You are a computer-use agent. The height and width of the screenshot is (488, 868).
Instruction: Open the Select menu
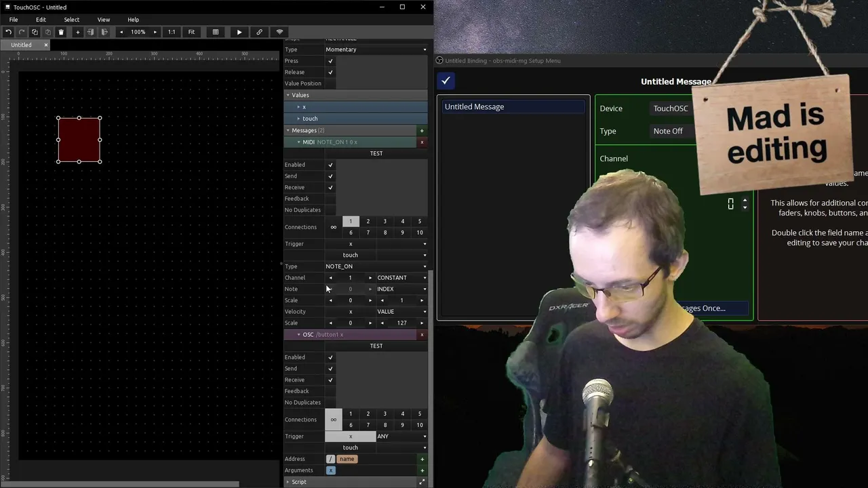(x=71, y=20)
